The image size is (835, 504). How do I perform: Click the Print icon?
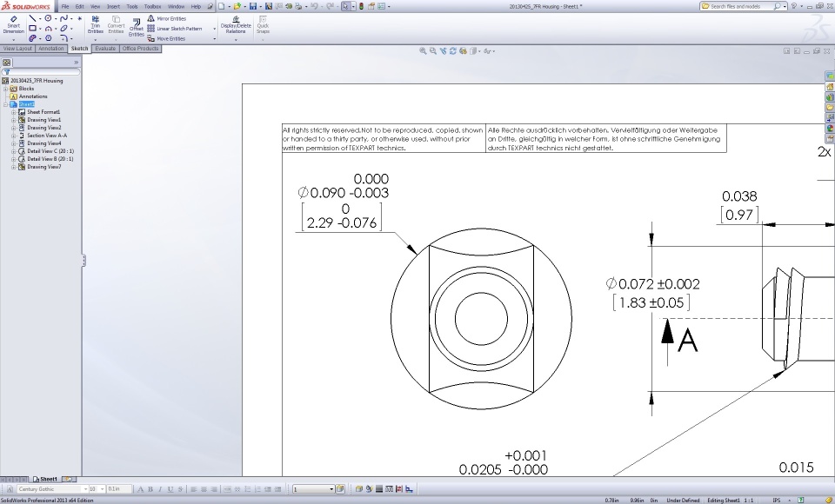[297, 6]
